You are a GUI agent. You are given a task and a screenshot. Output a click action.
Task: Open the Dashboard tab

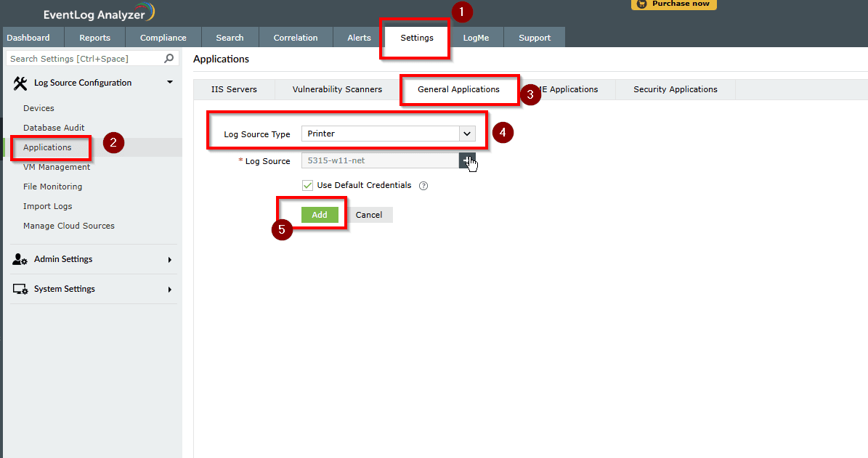point(28,38)
